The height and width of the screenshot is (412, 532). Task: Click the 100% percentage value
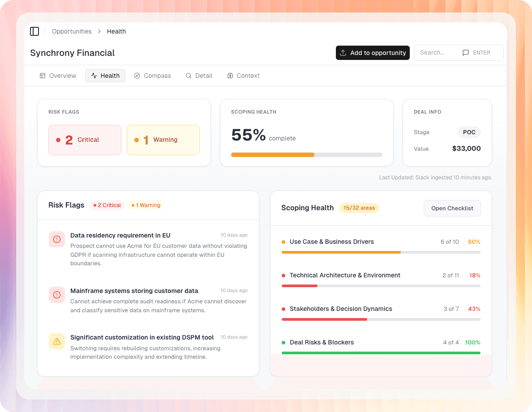click(472, 343)
